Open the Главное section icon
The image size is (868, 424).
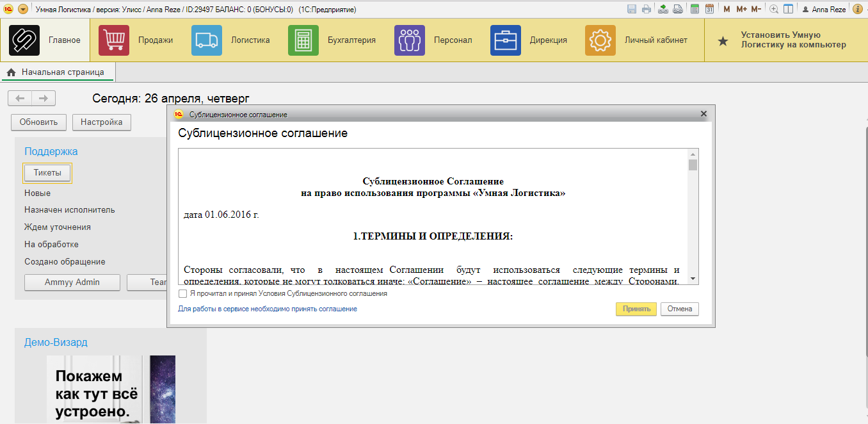point(24,40)
